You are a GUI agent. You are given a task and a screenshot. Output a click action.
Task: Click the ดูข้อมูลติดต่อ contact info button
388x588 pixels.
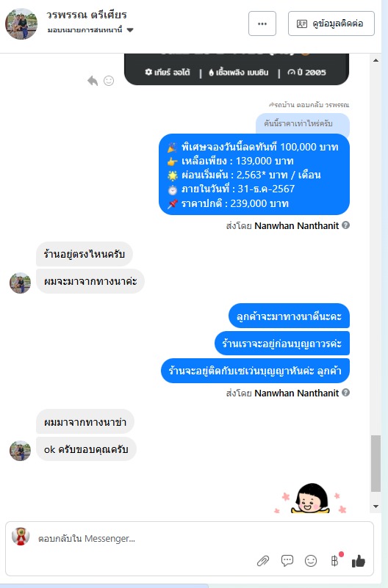point(331,23)
